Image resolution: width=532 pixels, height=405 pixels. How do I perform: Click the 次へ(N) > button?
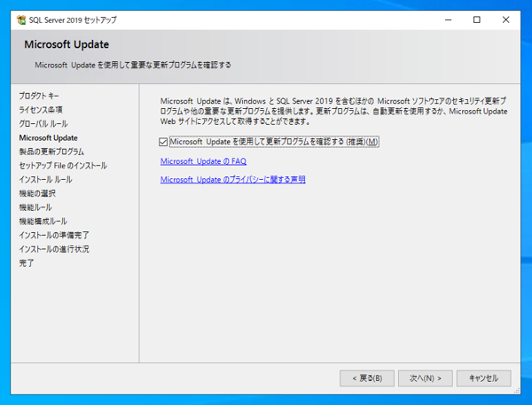[x=425, y=378]
